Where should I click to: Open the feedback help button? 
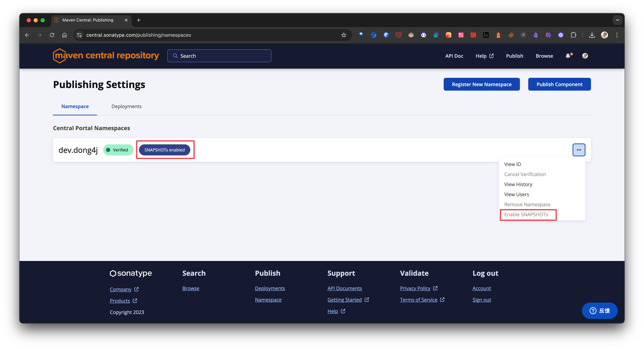599,311
